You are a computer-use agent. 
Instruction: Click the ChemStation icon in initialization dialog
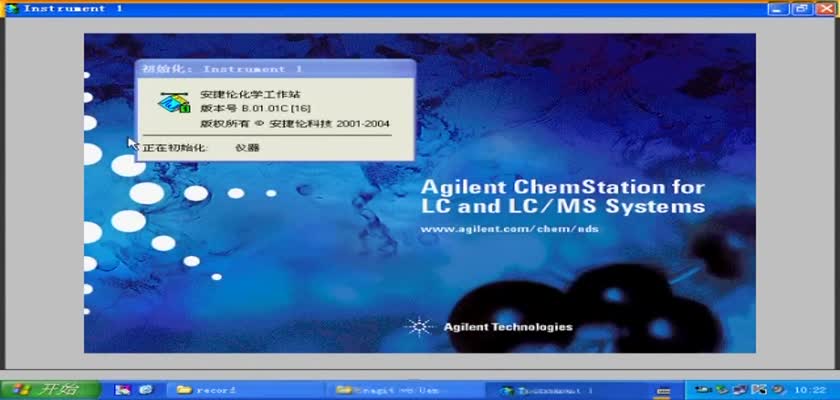click(175, 102)
